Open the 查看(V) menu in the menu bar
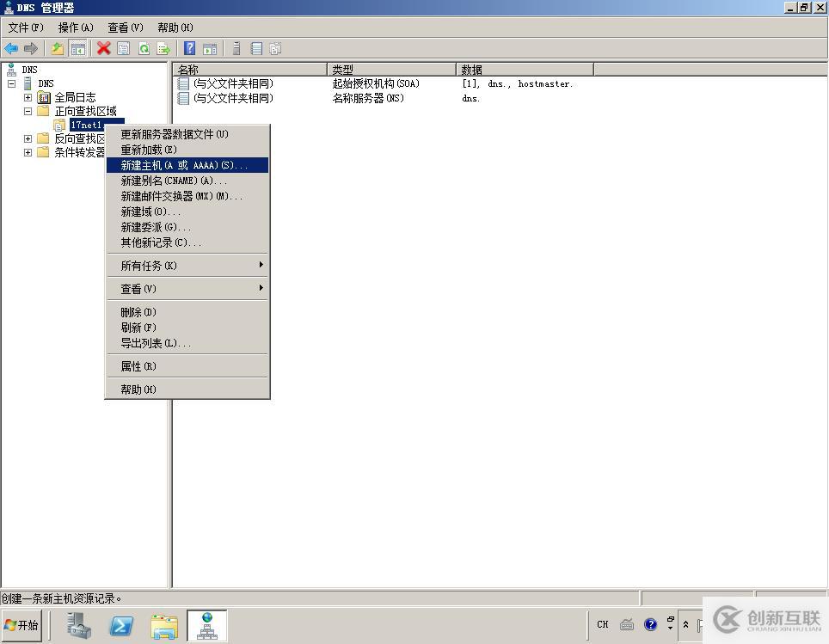829x644 pixels. coord(124,28)
